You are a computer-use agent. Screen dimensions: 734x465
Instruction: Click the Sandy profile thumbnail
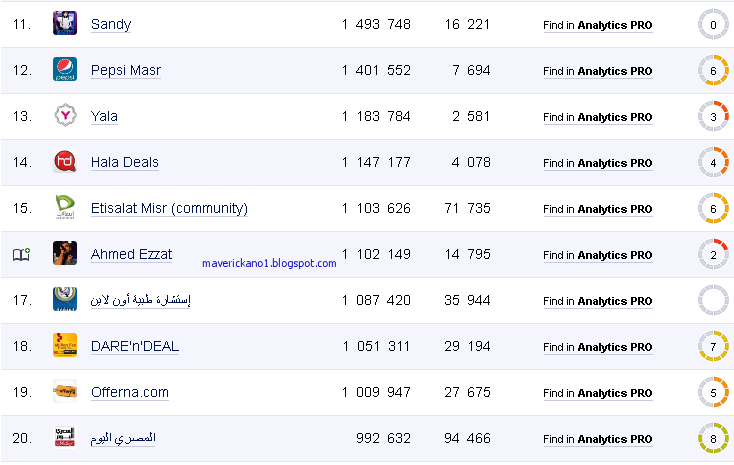[65, 23]
